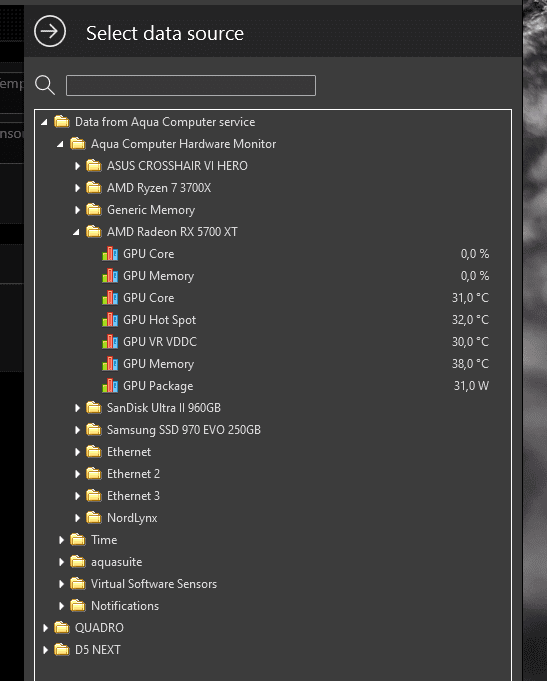
Task: Click the sensor icon of GPU Memory 38,0 °C
Action: 110,364
